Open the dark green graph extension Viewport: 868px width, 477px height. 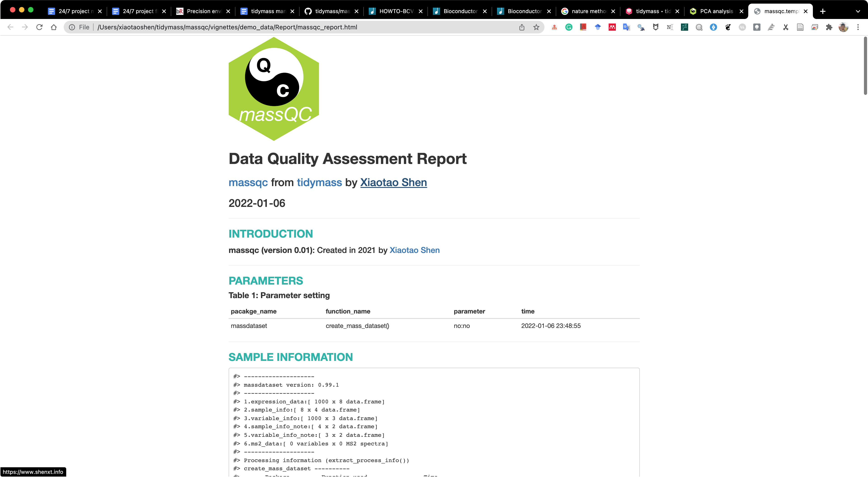coord(684,27)
